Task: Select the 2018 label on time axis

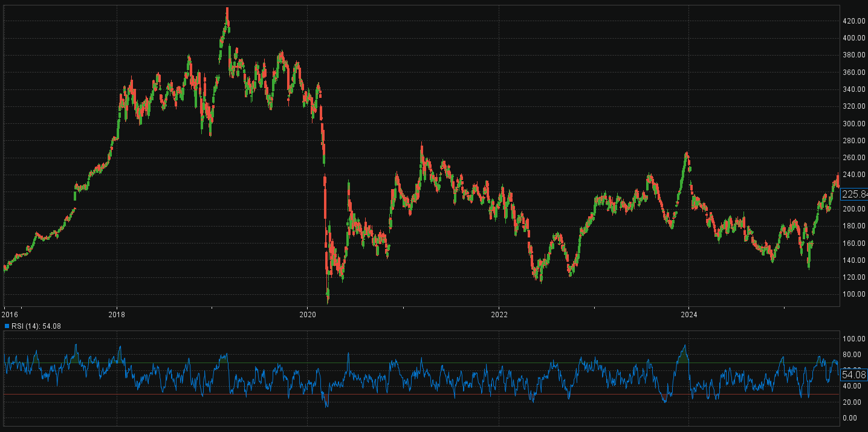Action: 117,314
